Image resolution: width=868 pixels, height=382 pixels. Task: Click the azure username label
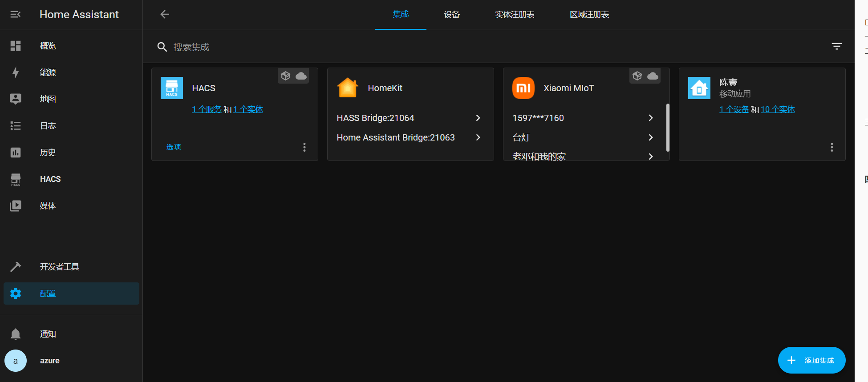[x=50, y=361]
